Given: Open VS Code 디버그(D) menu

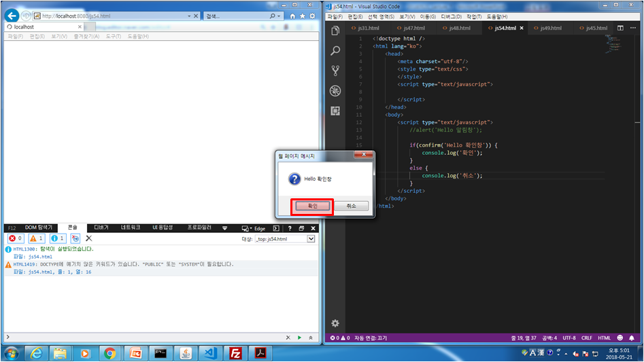Looking at the screenshot, I should pos(451,16).
